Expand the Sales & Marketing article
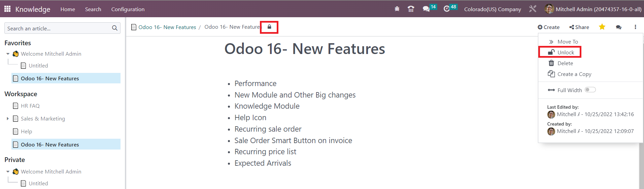The width and height of the screenshot is (644, 189). [8, 118]
